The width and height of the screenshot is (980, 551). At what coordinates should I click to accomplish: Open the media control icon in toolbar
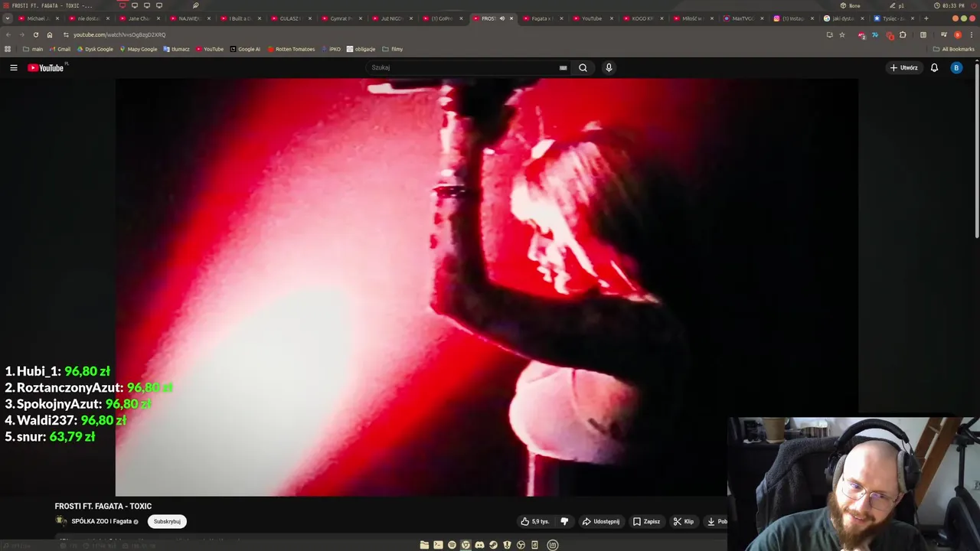pos(943,34)
